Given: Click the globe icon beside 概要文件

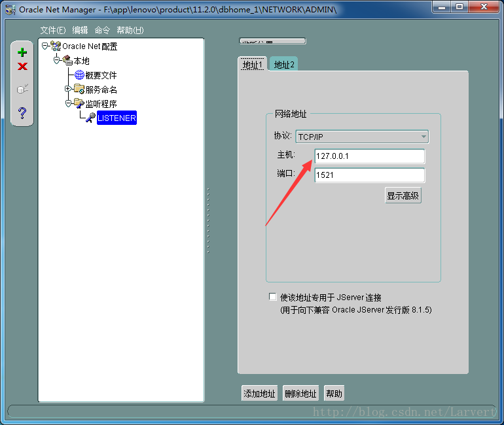Looking at the screenshot, I should click(x=79, y=75).
